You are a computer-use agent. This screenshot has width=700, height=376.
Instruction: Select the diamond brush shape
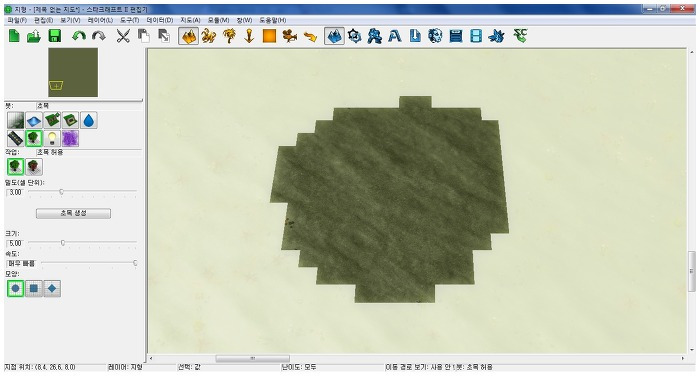pos(52,288)
